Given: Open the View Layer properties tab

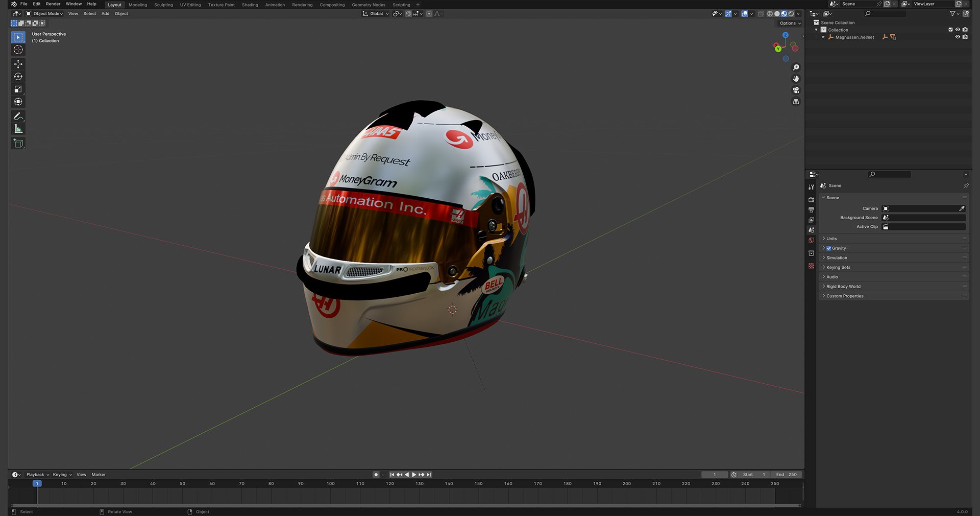Looking at the screenshot, I should click(811, 220).
